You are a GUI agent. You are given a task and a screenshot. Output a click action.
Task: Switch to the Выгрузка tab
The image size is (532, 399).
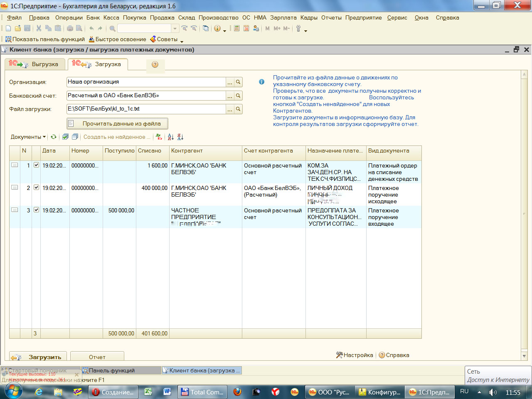[35, 64]
